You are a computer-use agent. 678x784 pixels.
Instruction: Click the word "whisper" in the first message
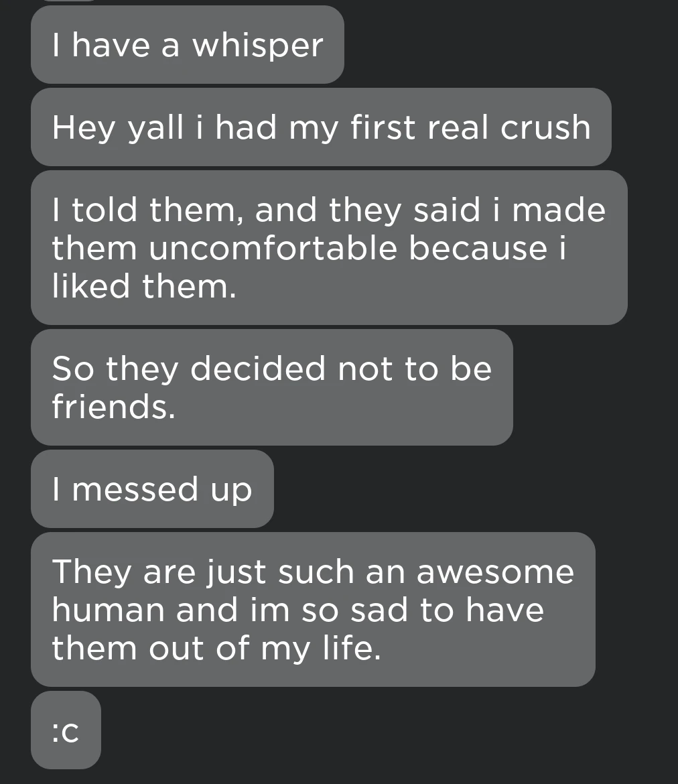[257, 46]
